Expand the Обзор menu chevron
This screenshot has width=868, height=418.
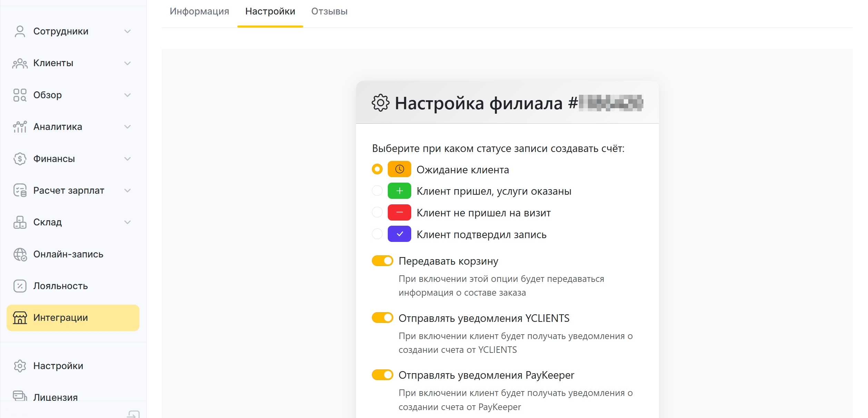pyautogui.click(x=128, y=95)
